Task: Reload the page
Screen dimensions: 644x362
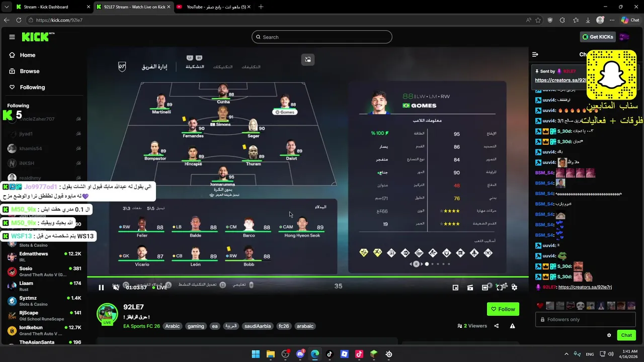Action: (x=19, y=20)
